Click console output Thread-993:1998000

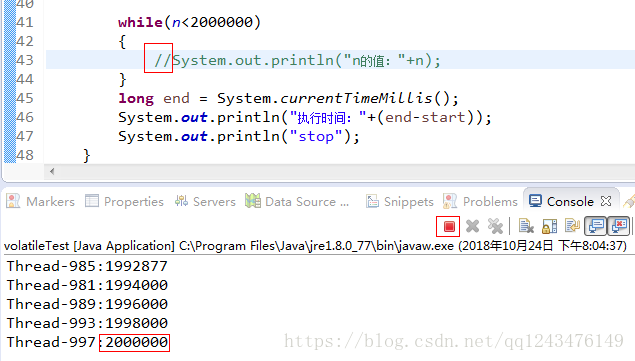pyautogui.click(x=87, y=323)
